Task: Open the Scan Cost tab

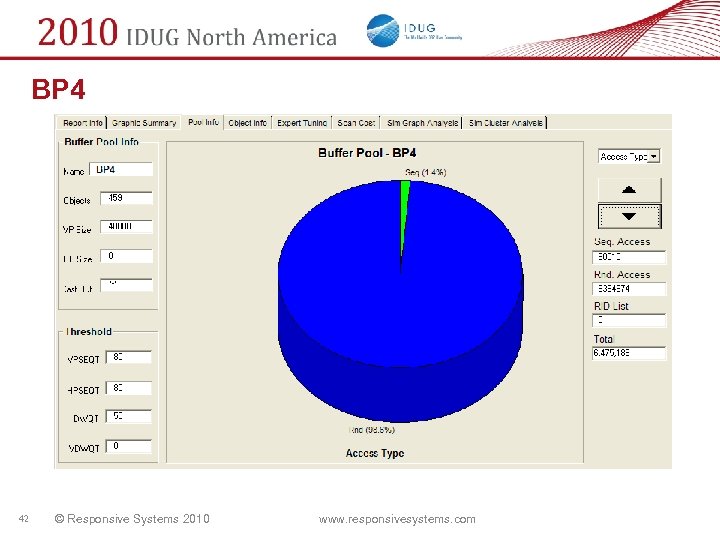Action: point(356,123)
